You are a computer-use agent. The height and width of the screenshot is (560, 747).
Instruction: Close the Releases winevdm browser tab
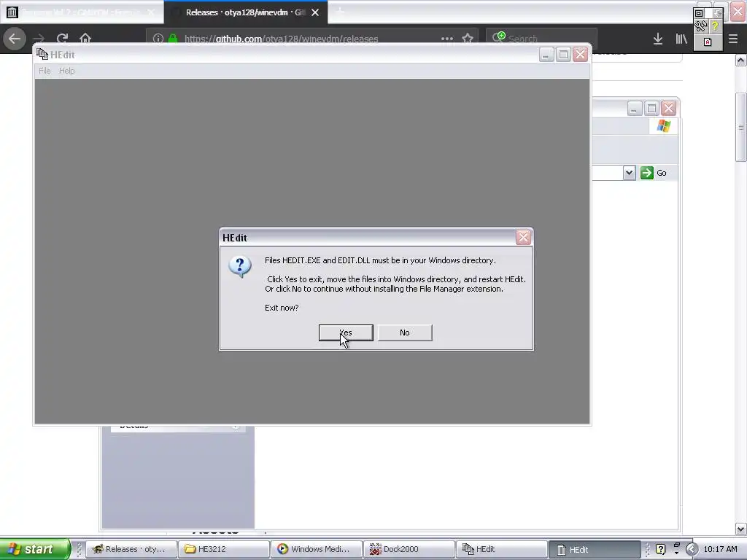315,12
